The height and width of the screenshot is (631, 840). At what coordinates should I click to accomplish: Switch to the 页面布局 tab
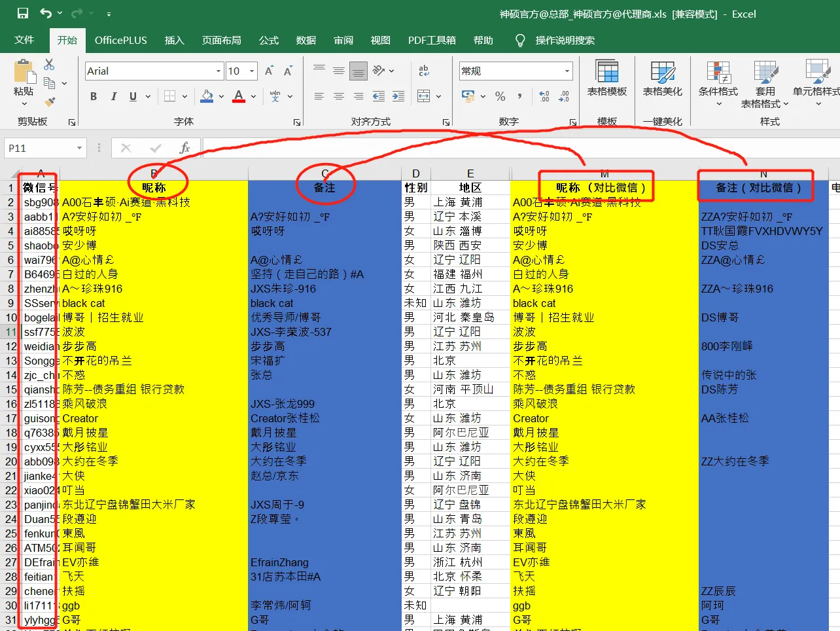point(221,40)
